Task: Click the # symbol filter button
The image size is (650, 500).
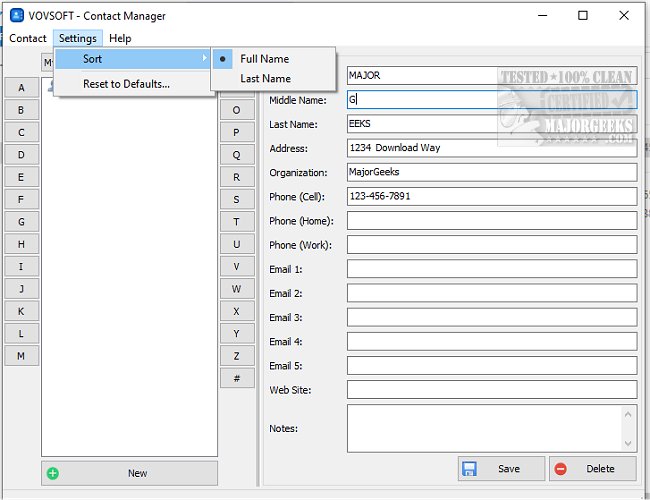Action: coord(237,378)
